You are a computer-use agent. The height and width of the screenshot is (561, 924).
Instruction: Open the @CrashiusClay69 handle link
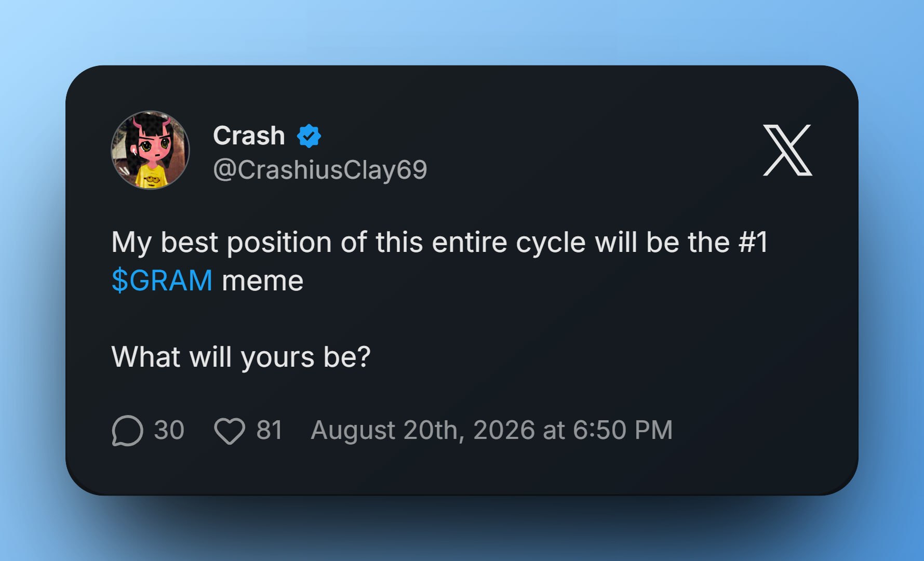(x=320, y=169)
